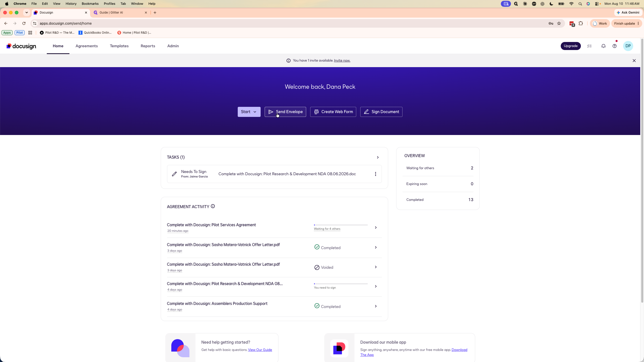Image resolution: width=644 pixels, height=362 pixels.
Task: Open the Home | Pilot R&D bookmark
Action: pos(134,33)
